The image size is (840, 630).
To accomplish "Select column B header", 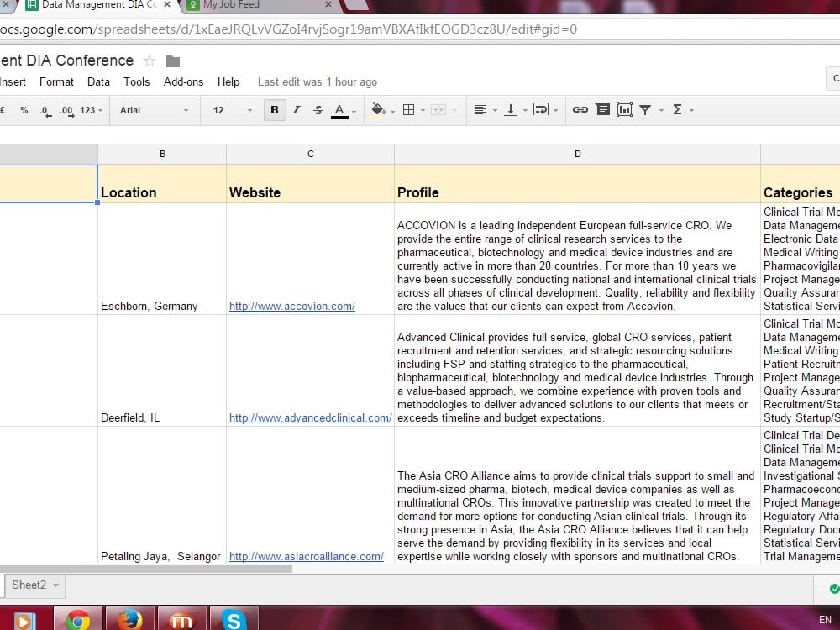I will (x=162, y=155).
